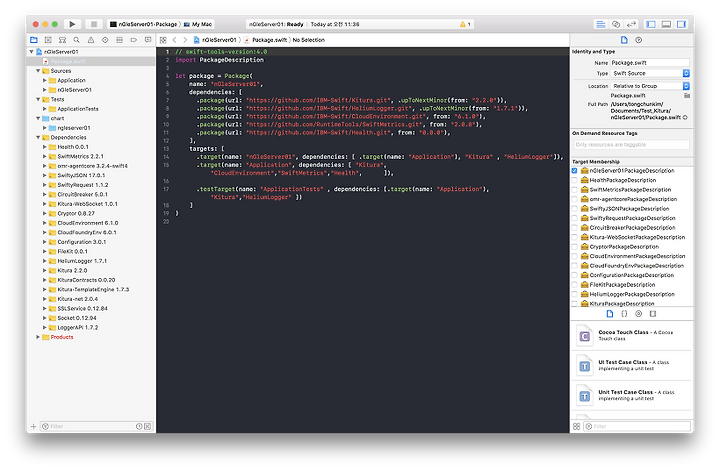Image resolution: width=720 pixels, height=471 pixels.
Task: Click the yellow warning indicator in status bar
Action: tap(465, 24)
